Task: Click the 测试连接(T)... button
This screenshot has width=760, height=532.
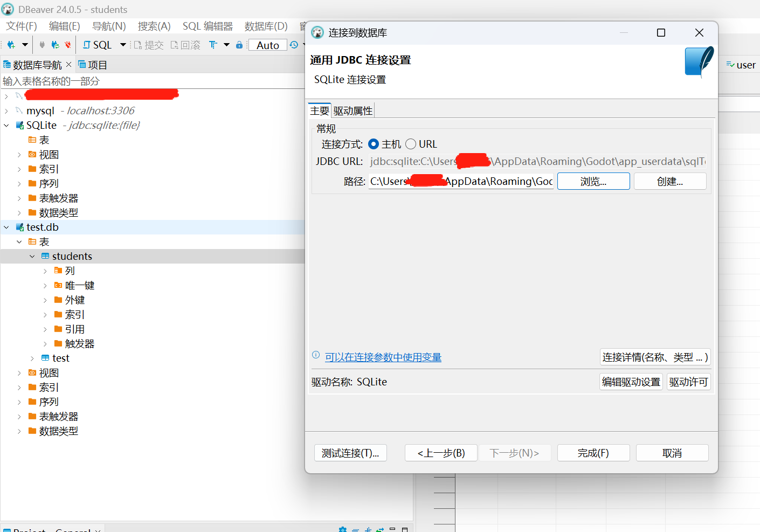Action: click(x=350, y=453)
